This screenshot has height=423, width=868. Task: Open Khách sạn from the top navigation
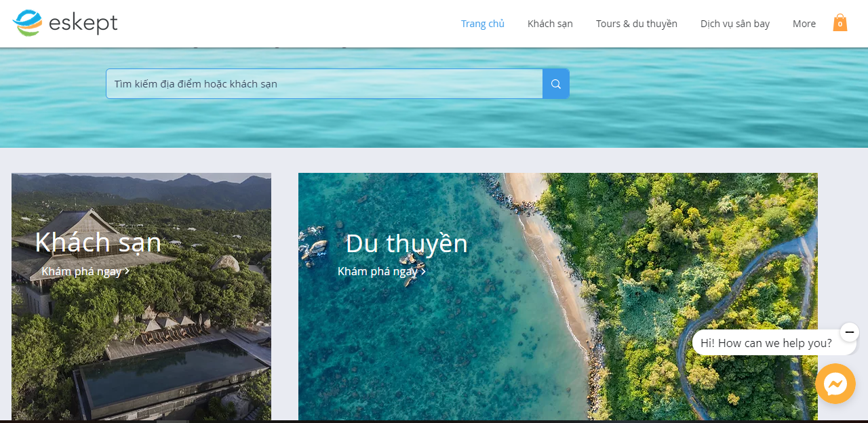point(550,24)
